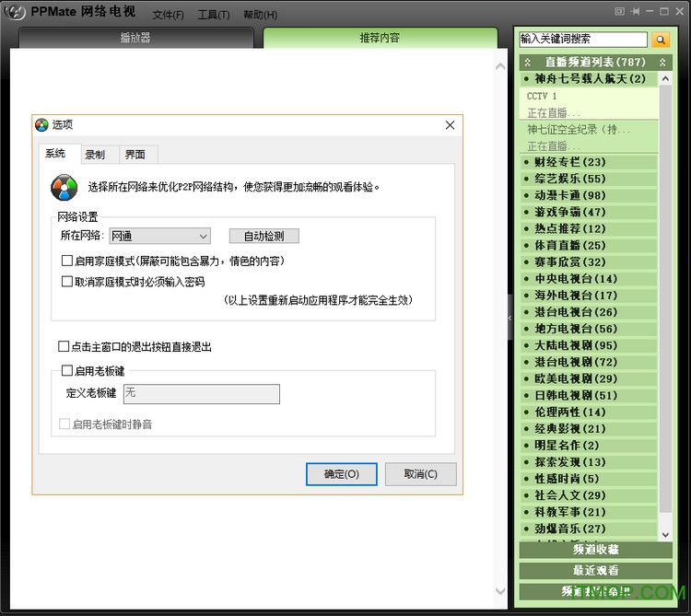This screenshot has height=616, width=691.
Task: Expand the 地方电视台(56) category
Action: click(x=589, y=329)
